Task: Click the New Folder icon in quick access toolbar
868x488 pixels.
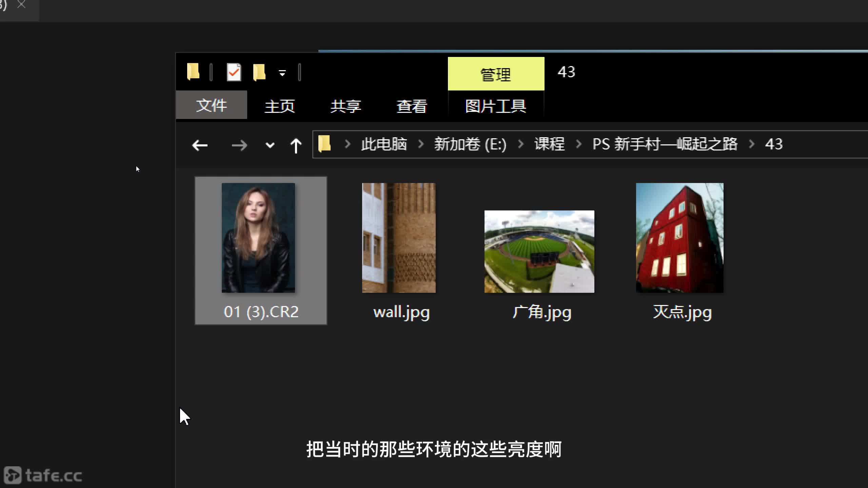Action: 259,72
